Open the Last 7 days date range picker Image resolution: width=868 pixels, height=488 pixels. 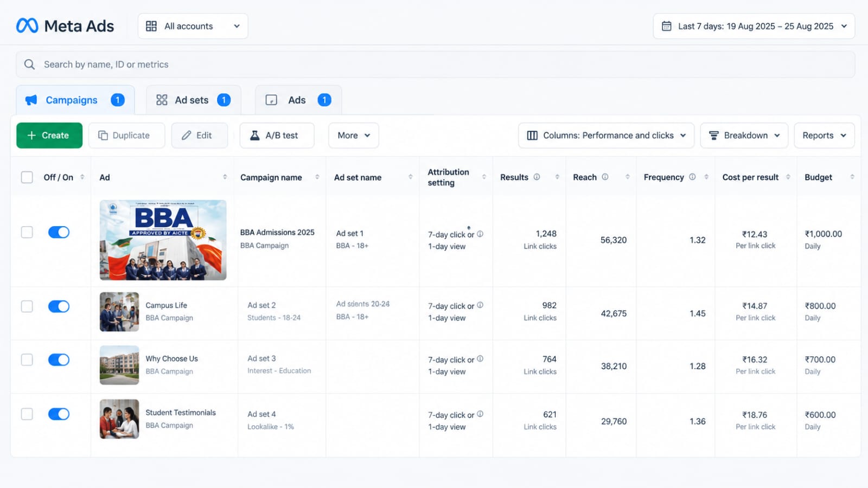[x=754, y=26]
